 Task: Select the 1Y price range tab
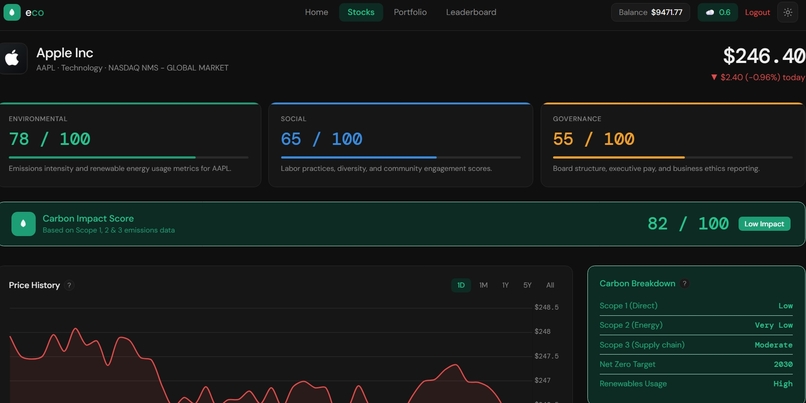pyautogui.click(x=505, y=285)
